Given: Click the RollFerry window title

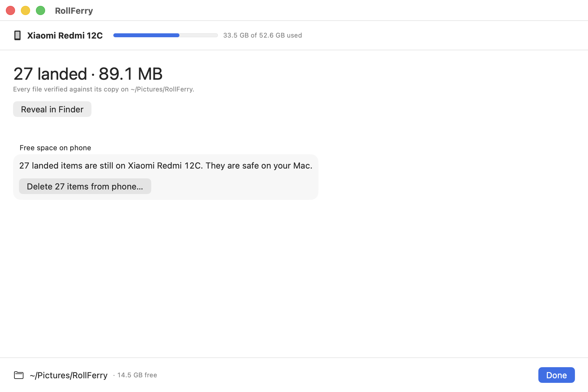Looking at the screenshot, I should (74, 11).
